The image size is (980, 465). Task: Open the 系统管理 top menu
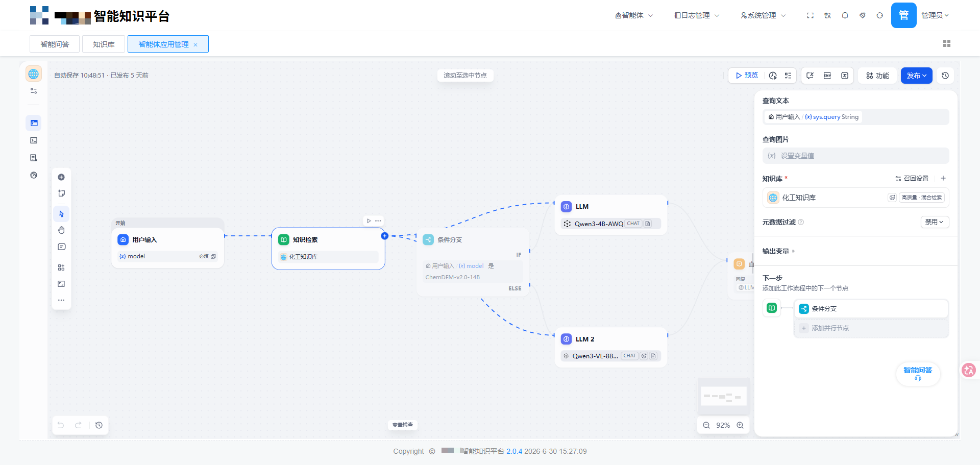click(763, 15)
